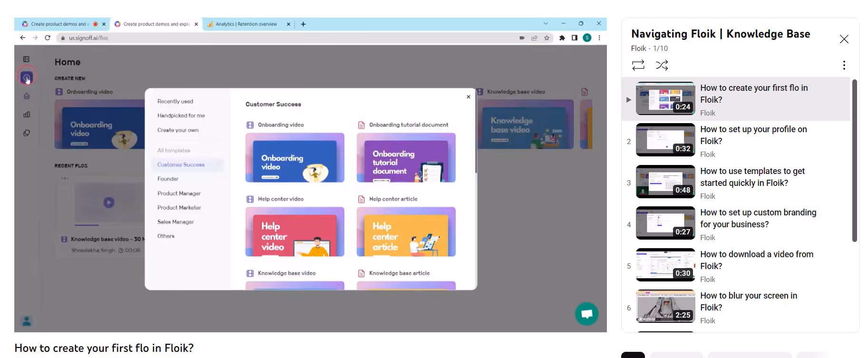This screenshot has width=868, height=358.
Task: Select 'Product Manager' template category
Action: 179,194
